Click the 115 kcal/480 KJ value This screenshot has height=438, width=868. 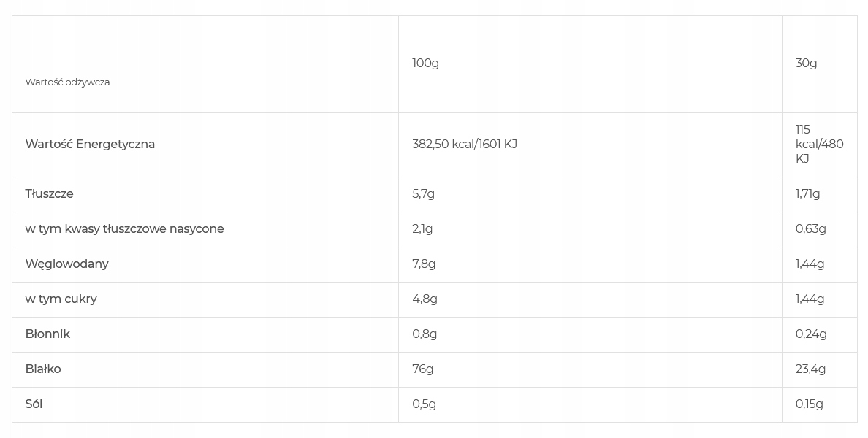(819, 145)
